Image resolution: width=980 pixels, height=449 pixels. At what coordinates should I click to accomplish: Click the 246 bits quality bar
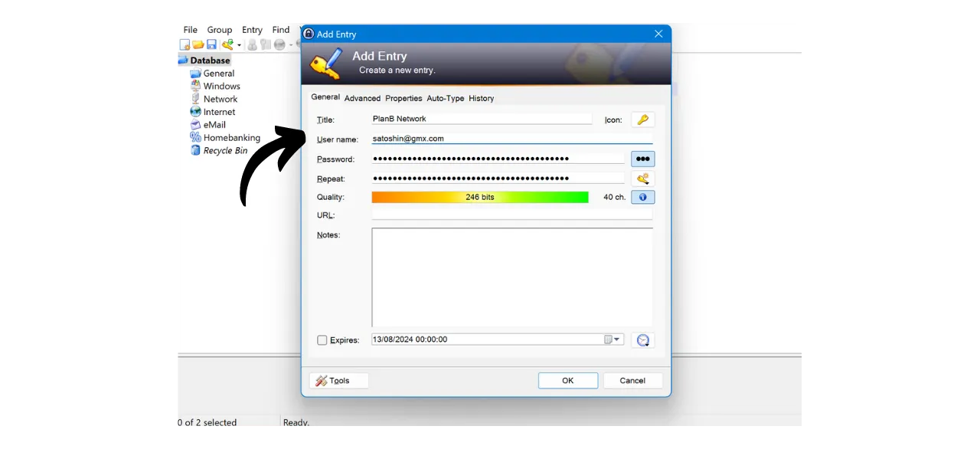coord(480,197)
